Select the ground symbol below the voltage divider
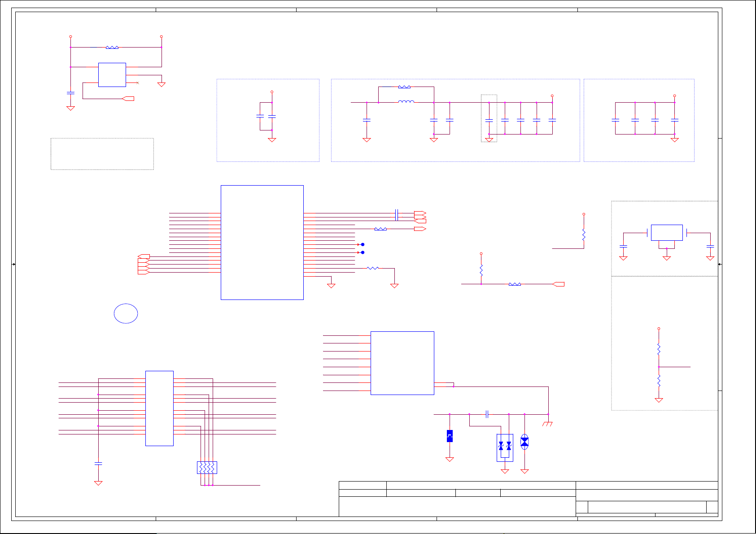 [659, 400]
